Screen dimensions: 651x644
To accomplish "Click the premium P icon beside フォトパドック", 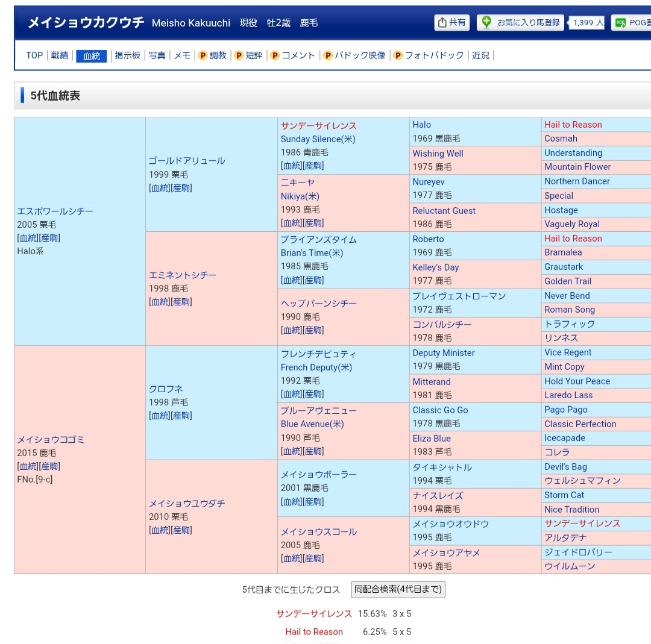I will pyautogui.click(x=398, y=55).
